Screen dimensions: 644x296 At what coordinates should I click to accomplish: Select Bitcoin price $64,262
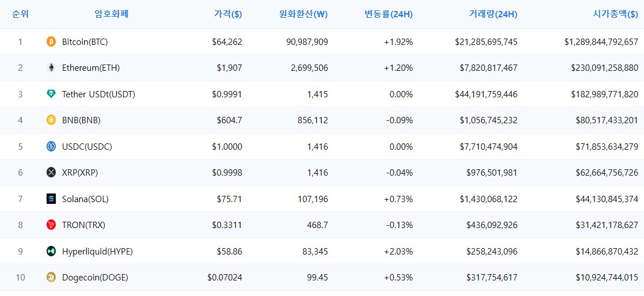pyautogui.click(x=227, y=41)
